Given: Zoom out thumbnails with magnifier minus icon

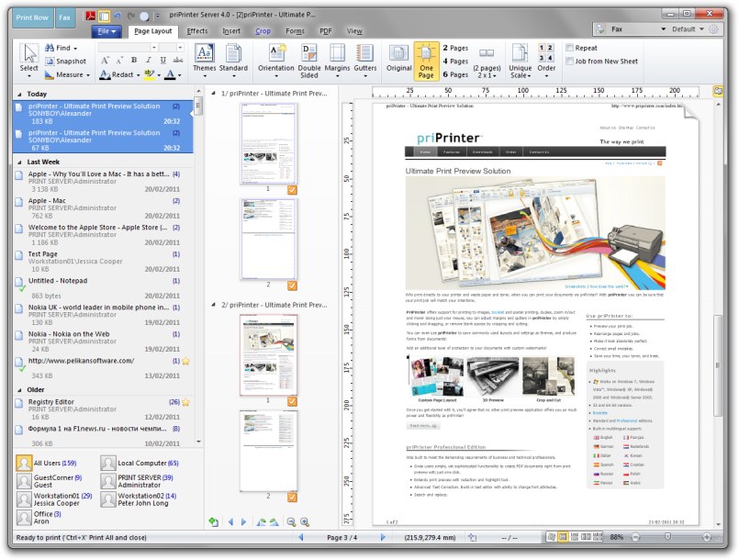Looking at the screenshot, I should 291,521.
